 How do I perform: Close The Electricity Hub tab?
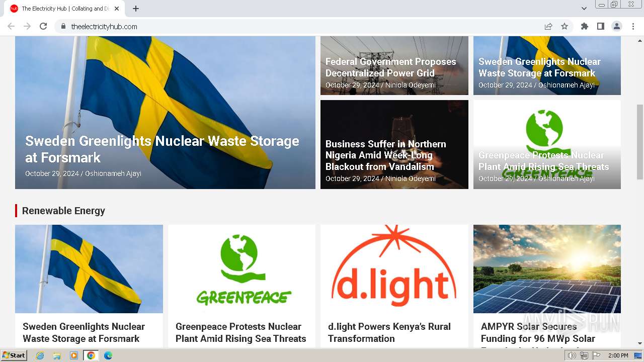point(117,9)
